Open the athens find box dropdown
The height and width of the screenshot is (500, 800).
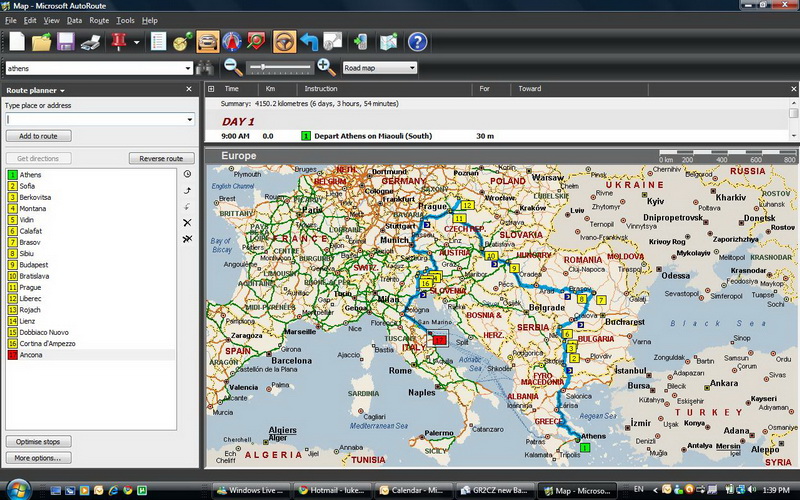[x=188, y=68]
